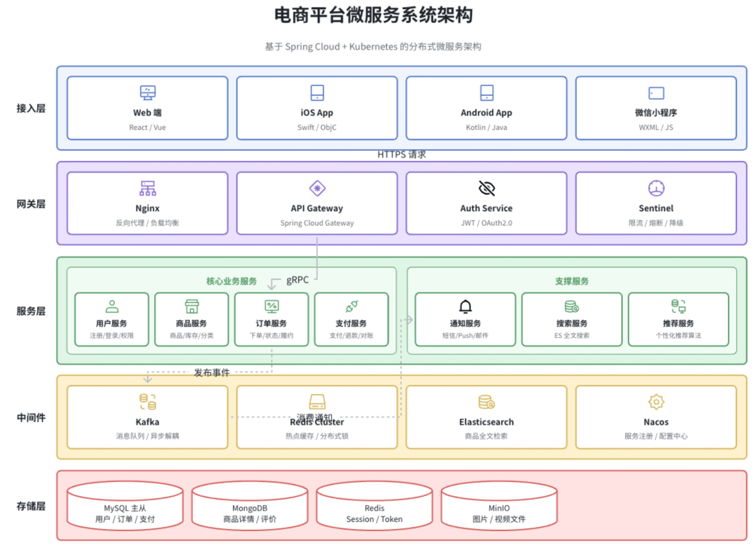Click the Web 端 monitor icon
Screen dimensions: 756x557
pyautogui.click(x=148, y=92)
